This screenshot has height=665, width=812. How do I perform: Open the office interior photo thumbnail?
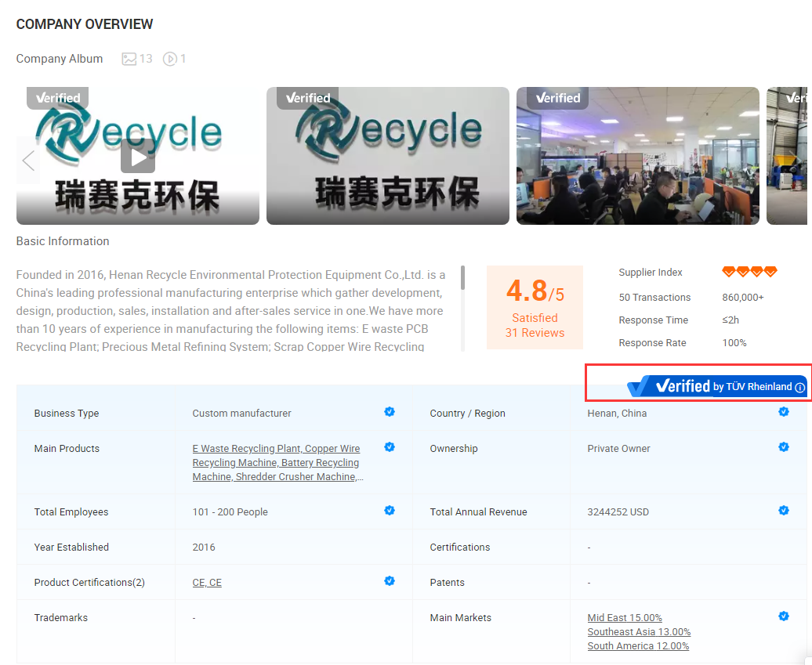tap(637, 156)
